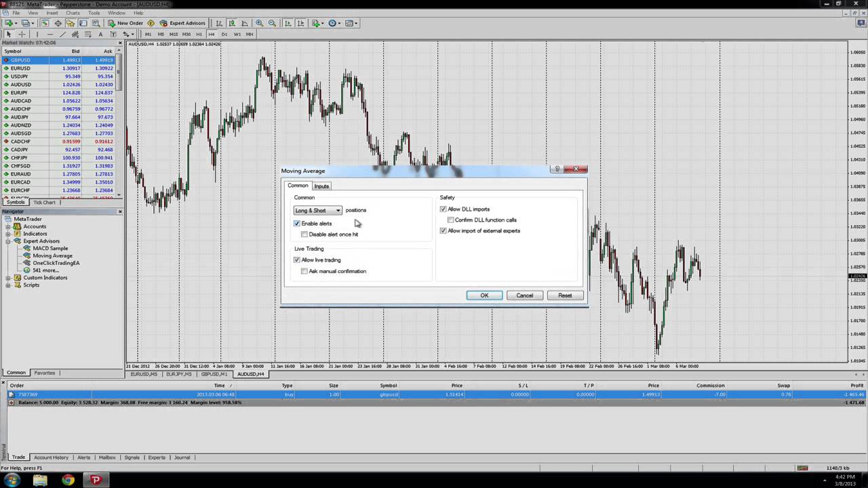This screenshot has height=488, width=868.
Task: Switch chart to bar chart icon
Action: 219,23
